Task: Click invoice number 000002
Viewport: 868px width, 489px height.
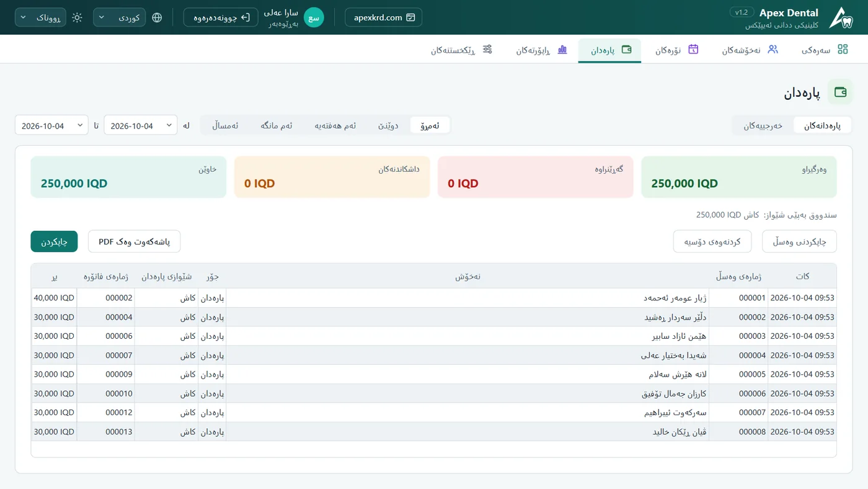Action: point(119,298)
